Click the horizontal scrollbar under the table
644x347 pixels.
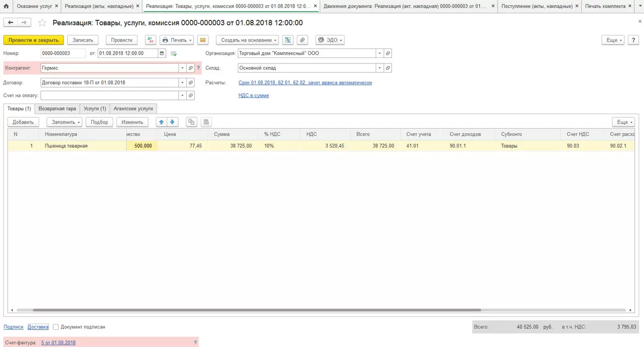(257, 310)
